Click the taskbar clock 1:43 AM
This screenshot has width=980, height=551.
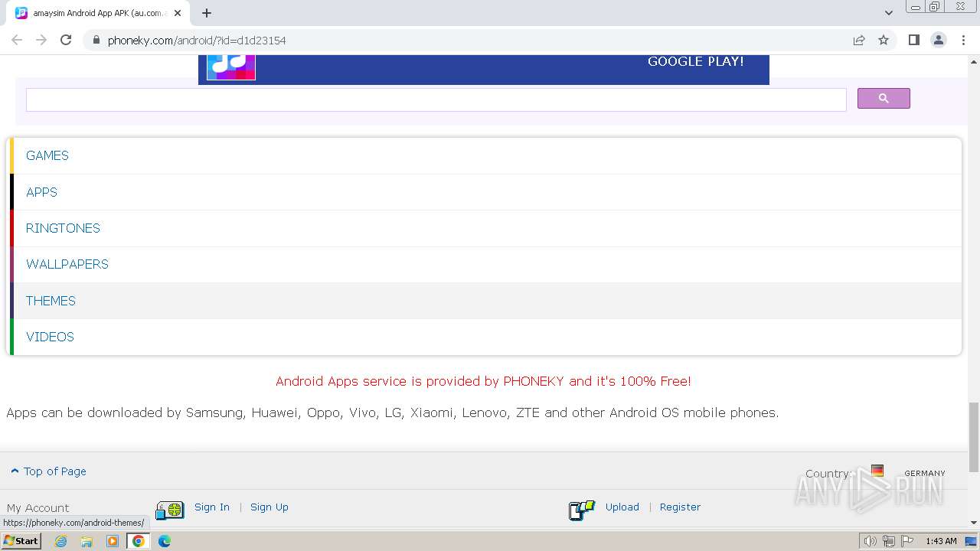click(941, 541)
